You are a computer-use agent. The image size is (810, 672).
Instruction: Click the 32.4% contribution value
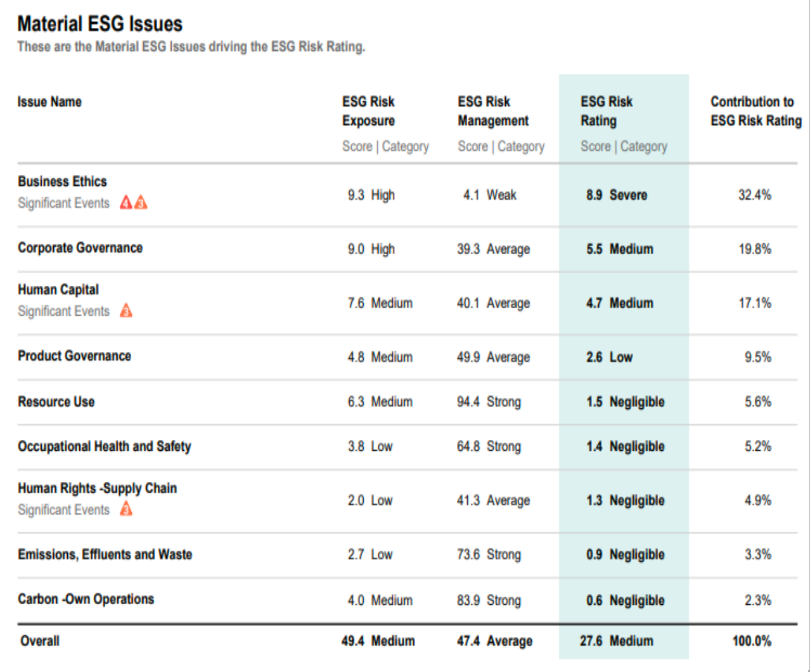pos(755,195)
